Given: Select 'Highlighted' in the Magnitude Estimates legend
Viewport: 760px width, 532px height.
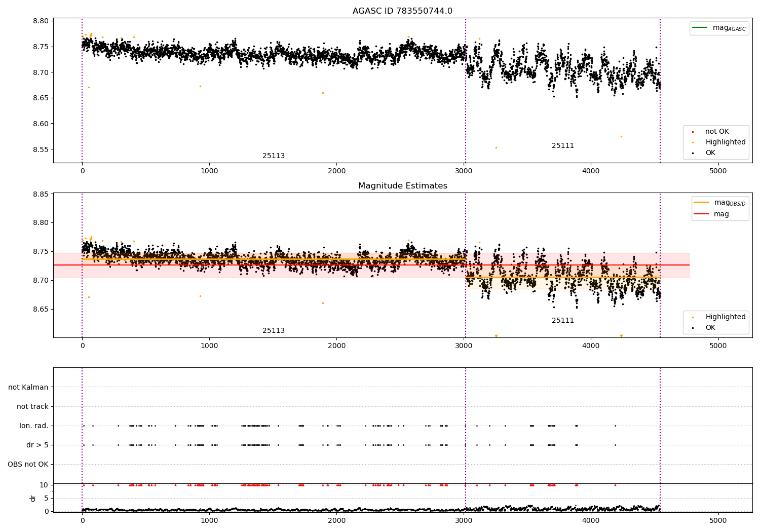Looking at the screenshot, I should click(725, 317).
